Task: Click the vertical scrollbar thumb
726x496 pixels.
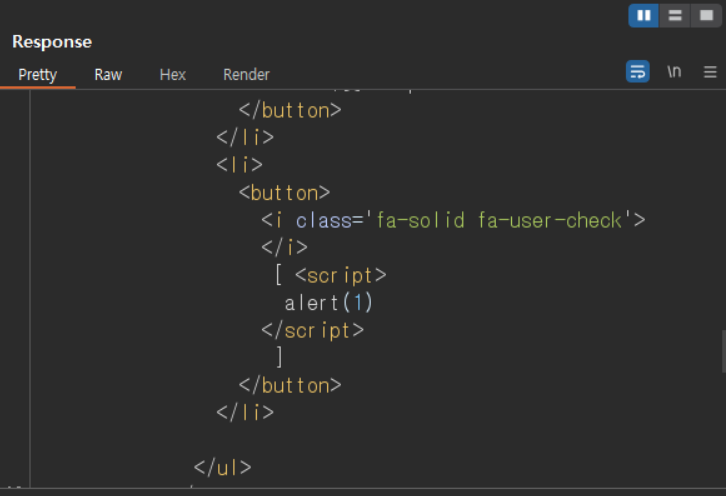Action: [724, 351]
